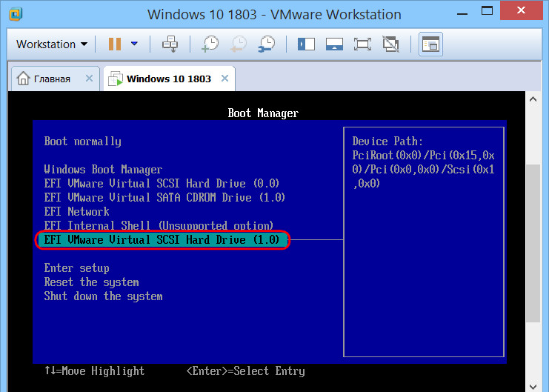Select EFI VMware Virtual SCSI Hard Drive (1.0)
Image resolution: width=549 pixels, height=392 pixels.
[162, 240]
